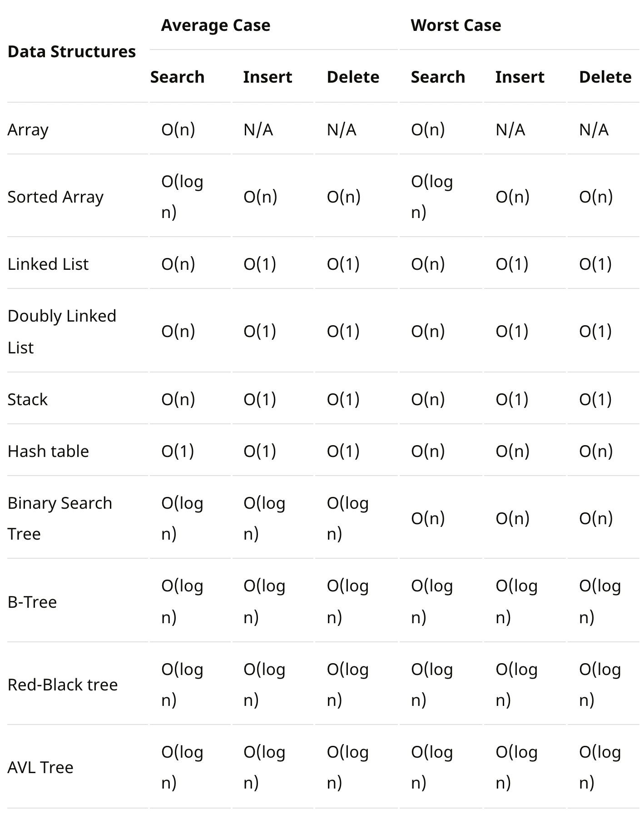Screen dimensions: 644x814
Task: Select Array average-case Insert N/A cell
Action: [x=258, y=130]
